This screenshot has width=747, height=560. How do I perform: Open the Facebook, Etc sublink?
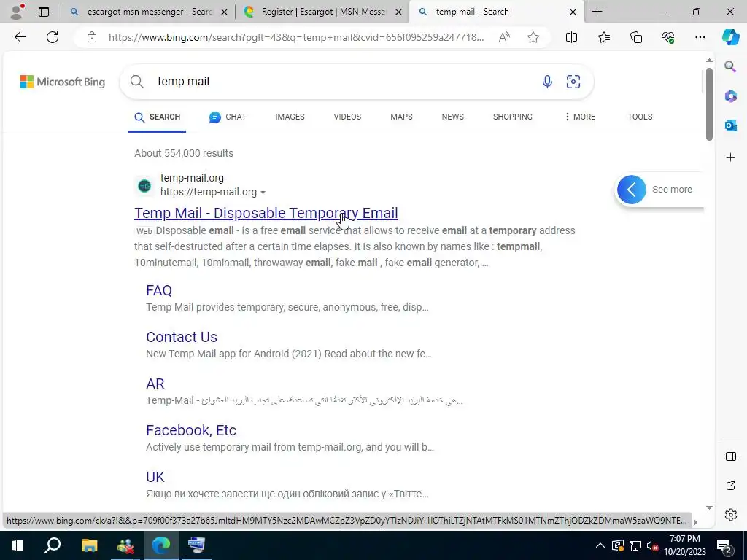(x=191, y=430)
